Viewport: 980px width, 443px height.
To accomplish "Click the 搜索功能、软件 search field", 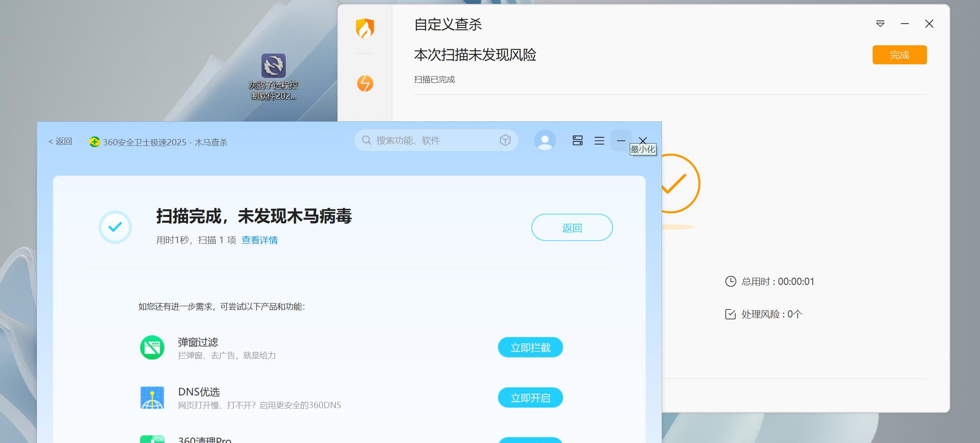I will coord(430,140).
